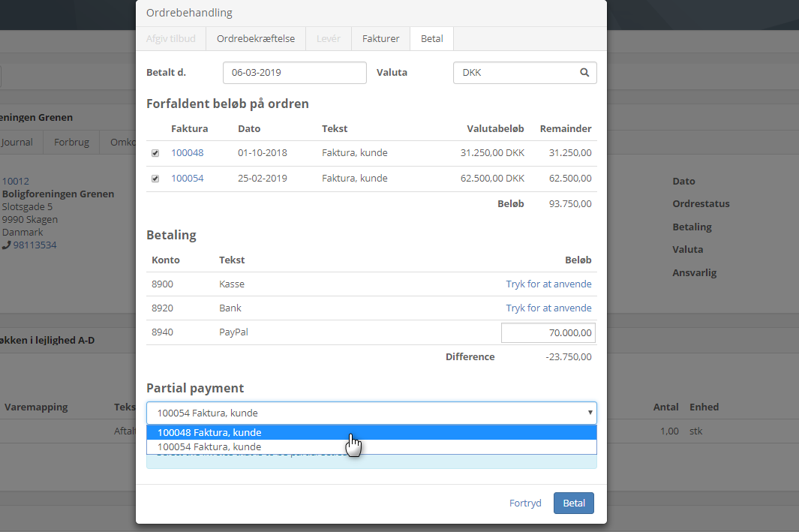Open the Partial payment dropdown
Viewport: 799px width, 532px height.
pos(371,413)
